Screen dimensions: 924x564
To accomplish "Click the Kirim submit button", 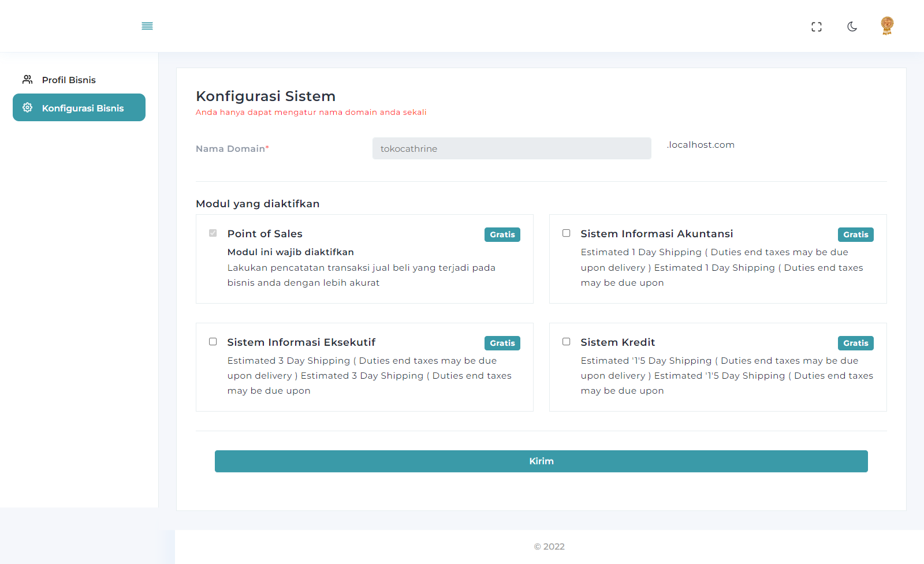I will click(x=541, y=461).
